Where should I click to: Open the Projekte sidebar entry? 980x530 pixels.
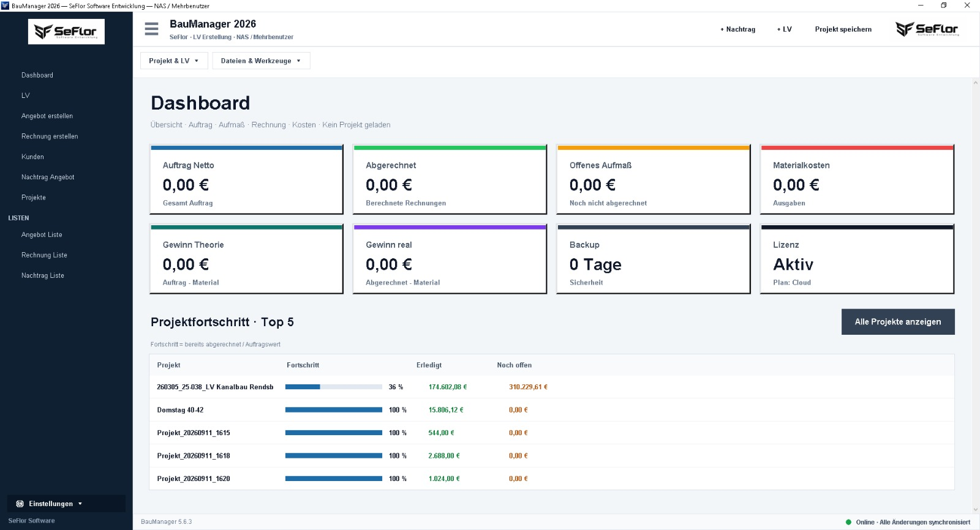point(34,198)
